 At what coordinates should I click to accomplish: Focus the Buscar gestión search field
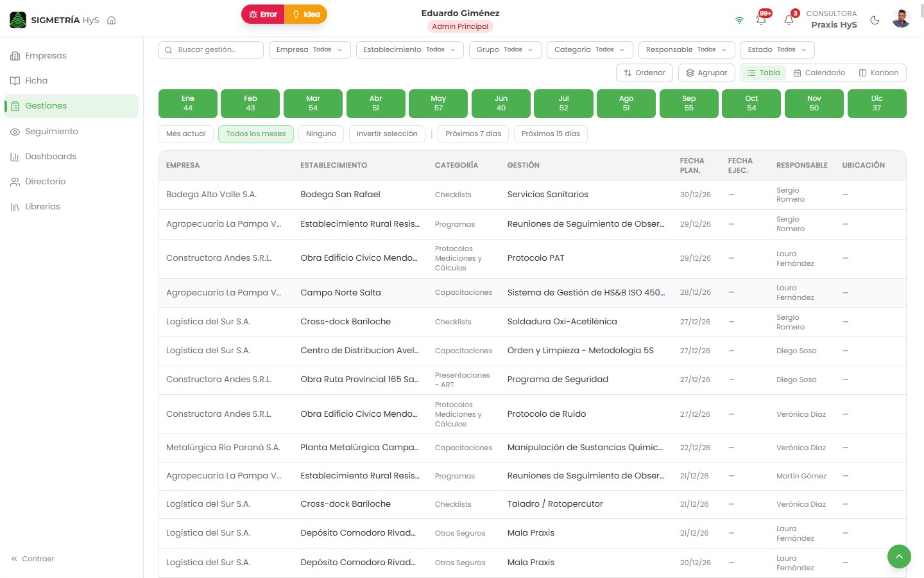[x=211, y=50]
